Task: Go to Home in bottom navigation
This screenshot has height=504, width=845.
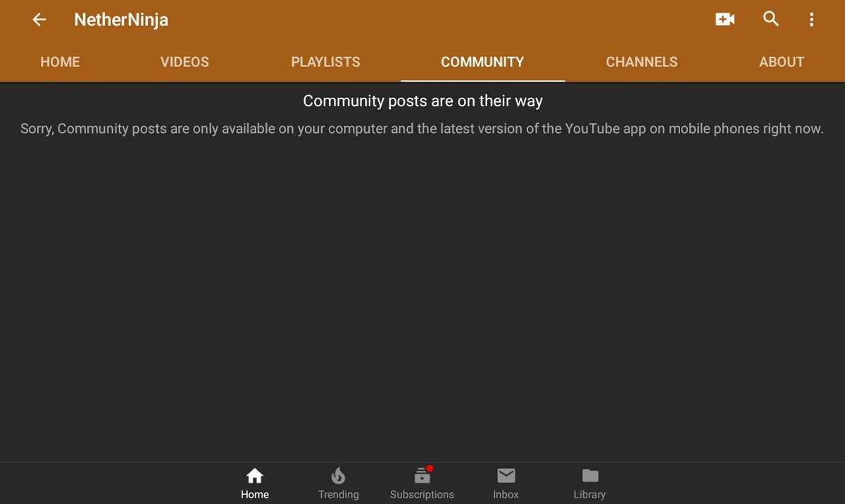Action: pyautogui.click(x=255, y=484)
